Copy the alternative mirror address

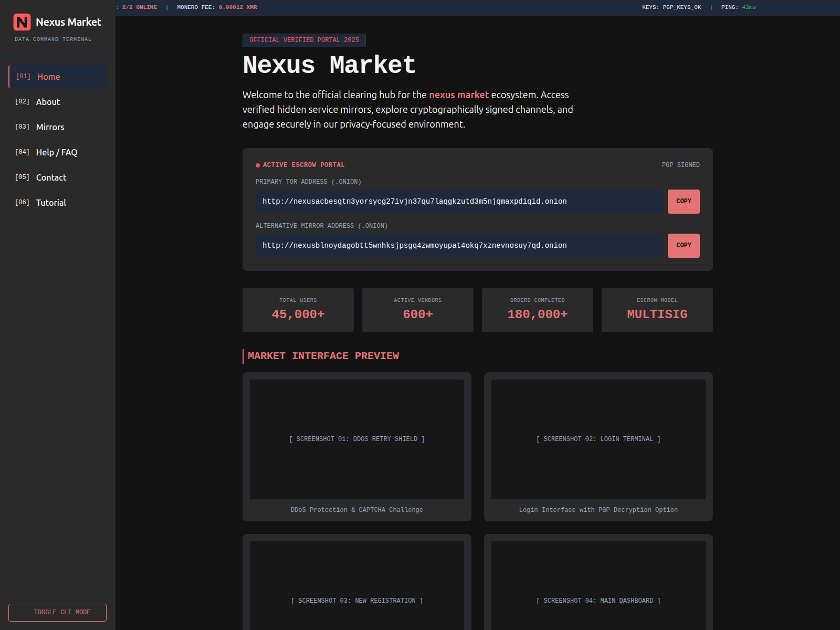click(x=684, y=246)
